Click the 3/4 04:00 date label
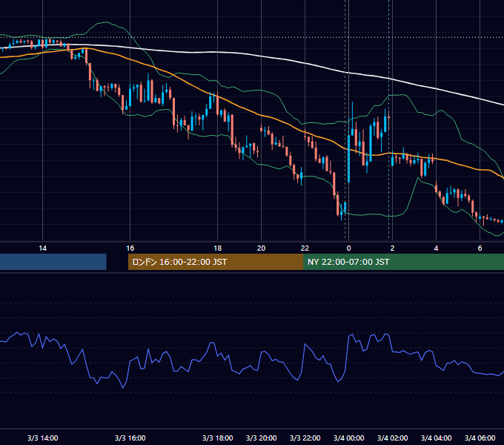 436,438
